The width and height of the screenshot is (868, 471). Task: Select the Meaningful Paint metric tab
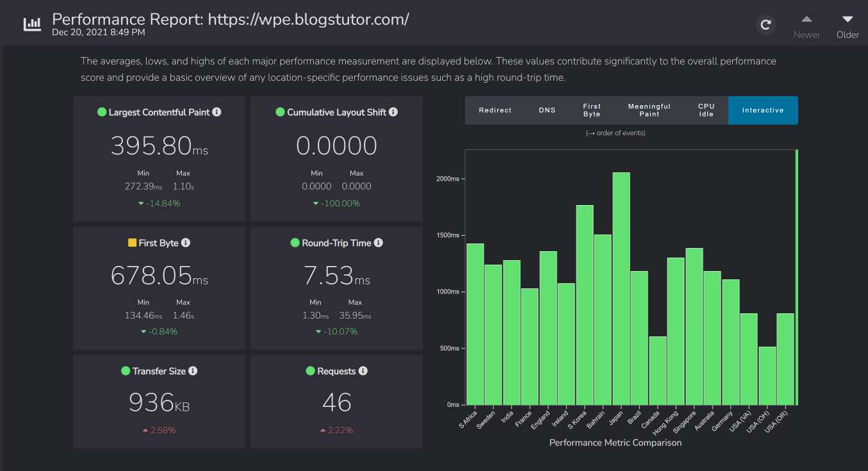649,110
